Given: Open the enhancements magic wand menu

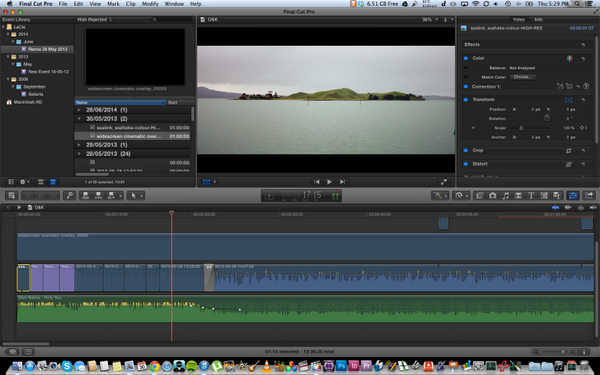Looking at the screenshot, I should click(x=439, y=196).
